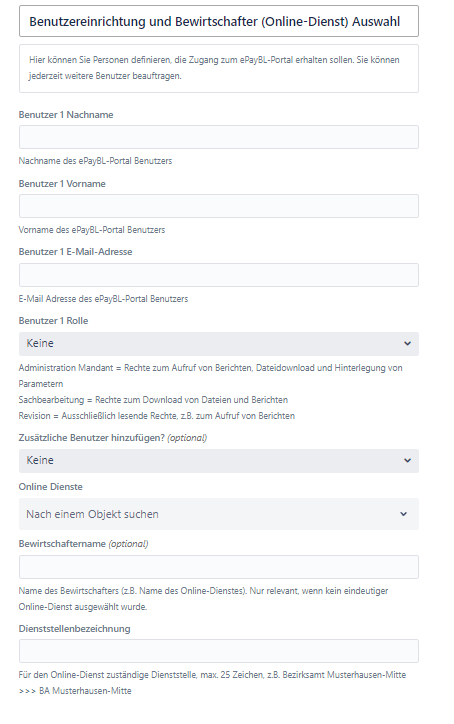Open the Zusätzliche Benutzer hinzufügen dropdown

pos(218,461)
